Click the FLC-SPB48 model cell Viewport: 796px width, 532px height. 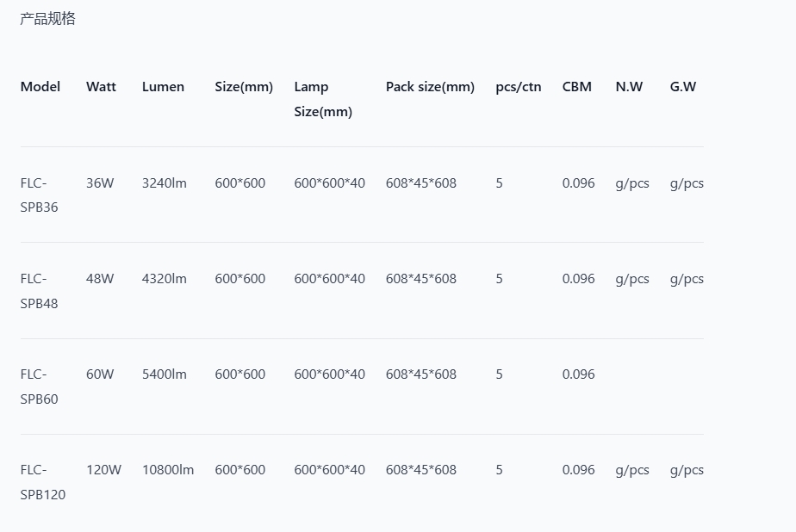(x=39, y=291)
